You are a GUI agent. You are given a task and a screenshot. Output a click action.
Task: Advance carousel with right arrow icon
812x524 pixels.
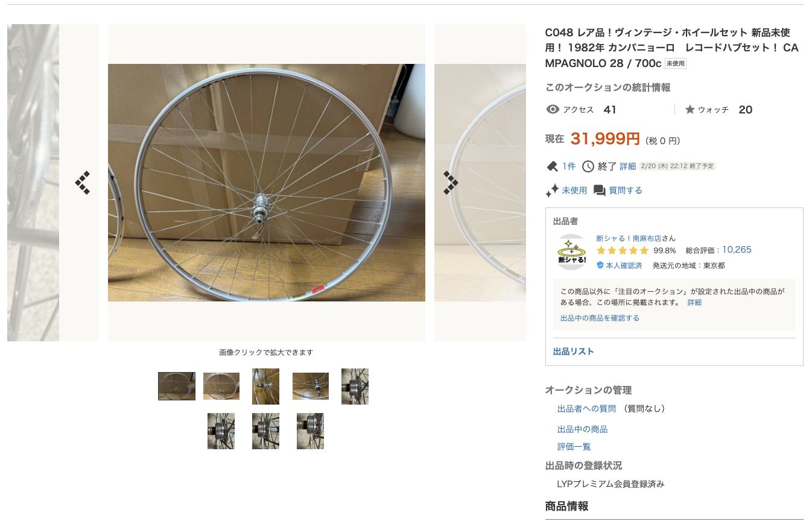451,183
